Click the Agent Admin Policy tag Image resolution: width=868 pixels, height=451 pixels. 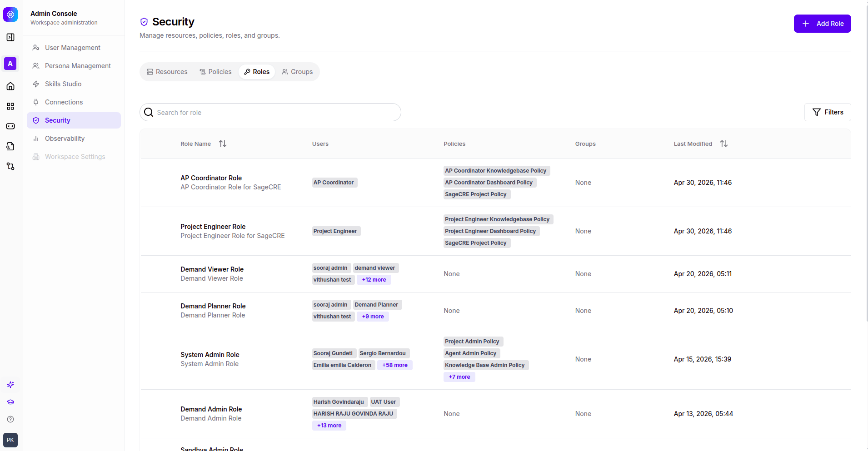[x=472, y=353]
